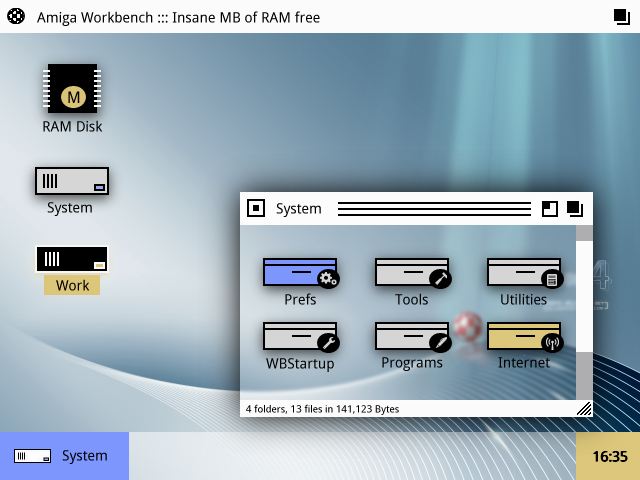Viewport: 640px width, 480px height.
Task: Select the Work drive icon on desktop
Action: click(72, 259)
